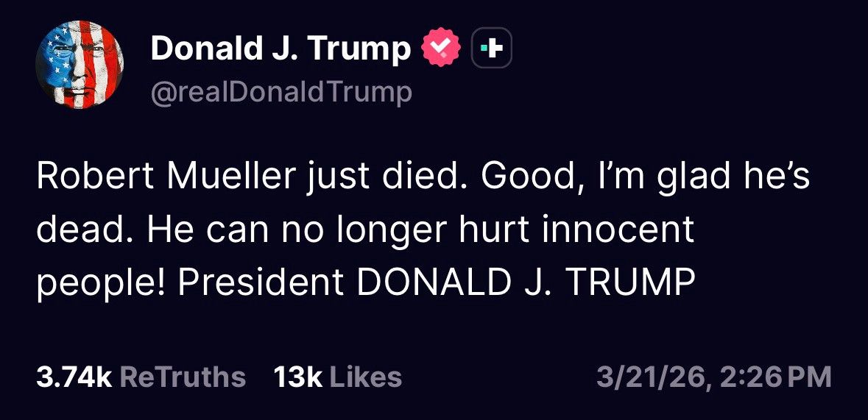The height and width of the screenshot is (420, 868).
Task: Click the "13k" number
Action: (298, 377)
